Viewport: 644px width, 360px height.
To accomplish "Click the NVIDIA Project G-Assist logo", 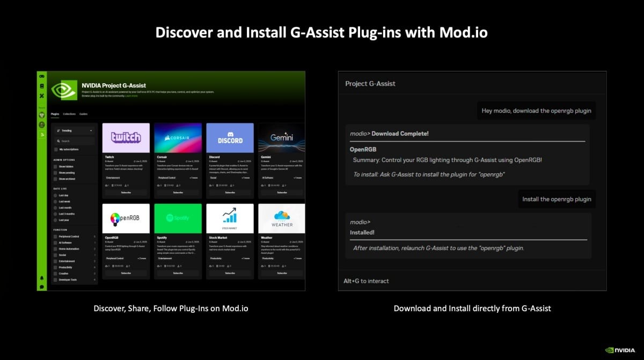I will coord(64,90).
